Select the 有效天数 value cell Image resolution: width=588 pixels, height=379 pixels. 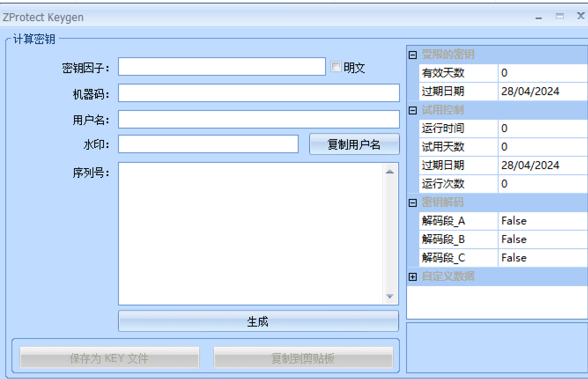click(x=543, y=73)
